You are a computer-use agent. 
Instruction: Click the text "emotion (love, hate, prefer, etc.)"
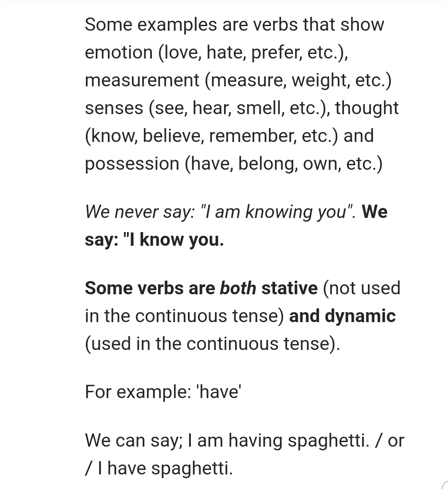tap(216, 52)
